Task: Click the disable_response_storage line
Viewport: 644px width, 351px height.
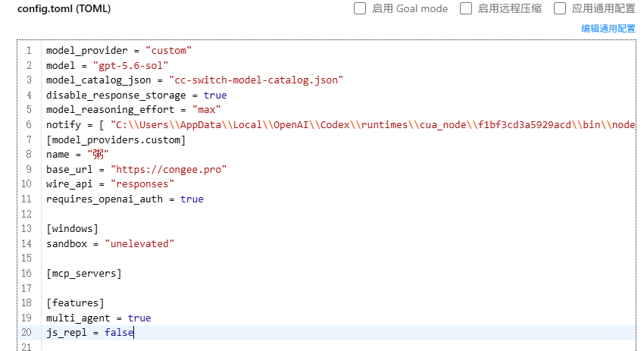Action: click(136, 95)
